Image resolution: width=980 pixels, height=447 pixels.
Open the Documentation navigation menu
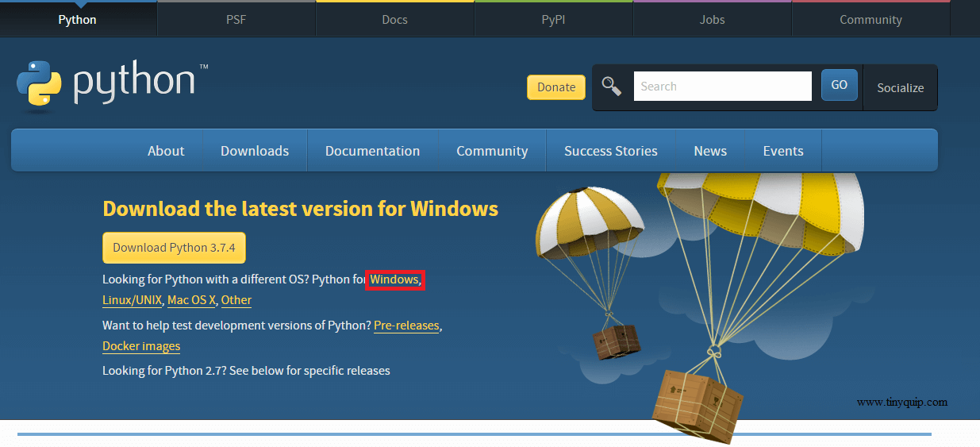(x=373, y=151)
